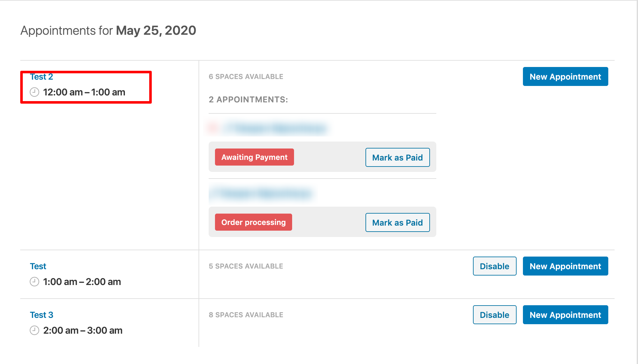Create New Appointment for Test 2 slot
Image resolution: width=638 pixels, height=364 pixels.
(565, 76)
